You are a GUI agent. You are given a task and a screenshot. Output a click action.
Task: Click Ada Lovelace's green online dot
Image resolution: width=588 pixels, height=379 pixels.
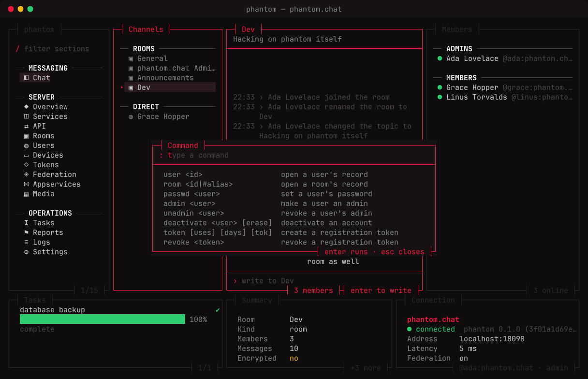[440, 58]
